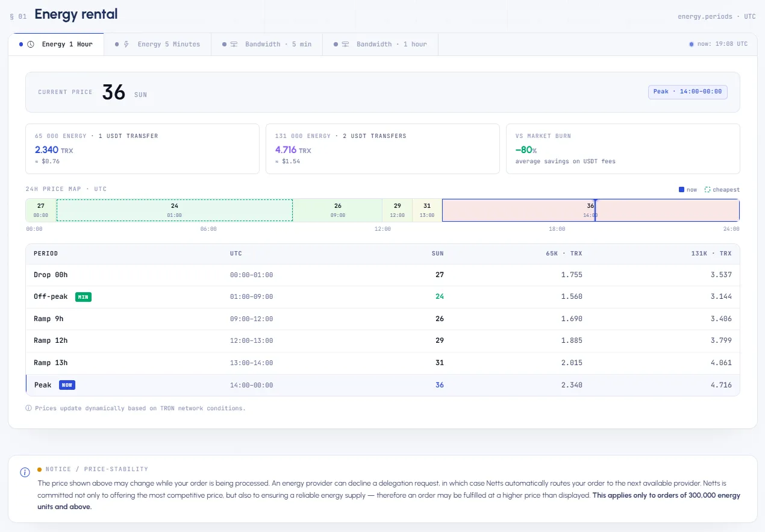Select the 27 segment at 00:00 in price map

tap(41, 210)
